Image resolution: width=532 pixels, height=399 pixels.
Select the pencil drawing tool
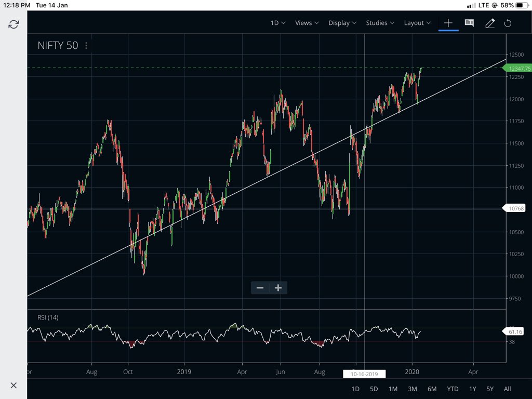490,23
